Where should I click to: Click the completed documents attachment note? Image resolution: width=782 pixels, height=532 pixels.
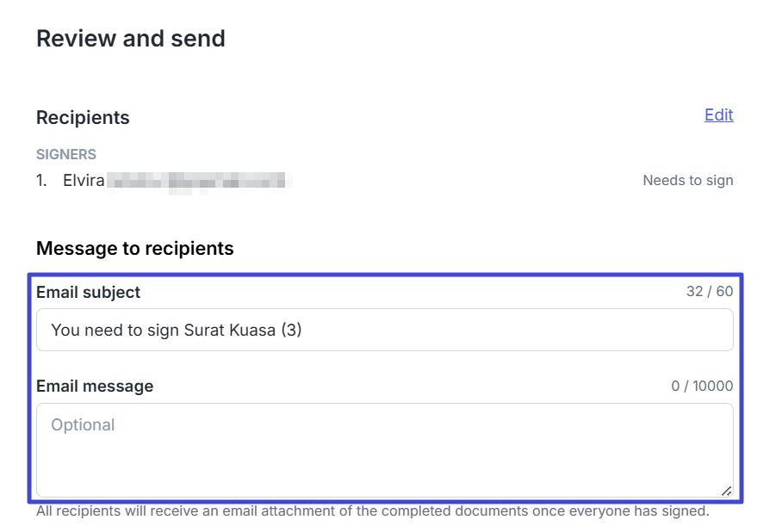pyautogui.click(x=372, y=511)
